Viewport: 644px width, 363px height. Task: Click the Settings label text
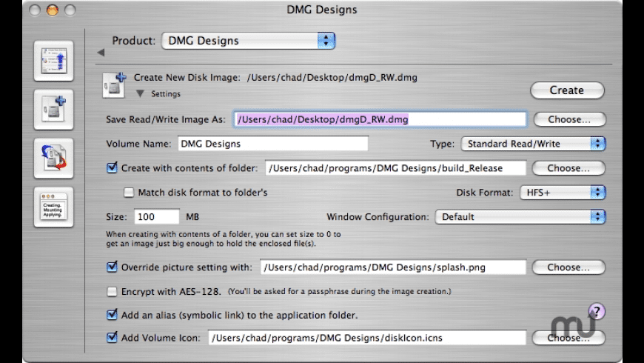point(166,94)
